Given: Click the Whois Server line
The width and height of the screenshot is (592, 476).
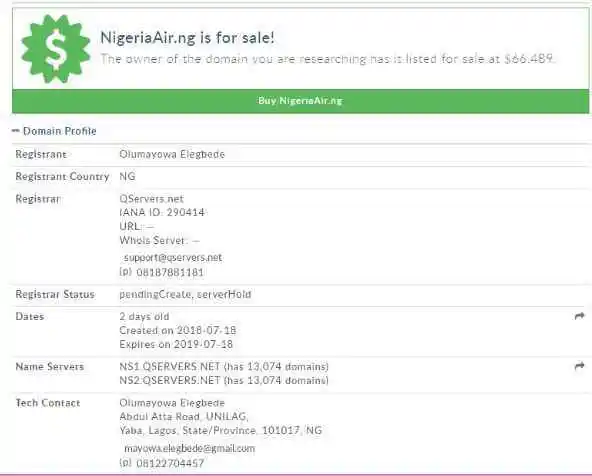Looking at the screenshot, I should [x=160, y=240].
